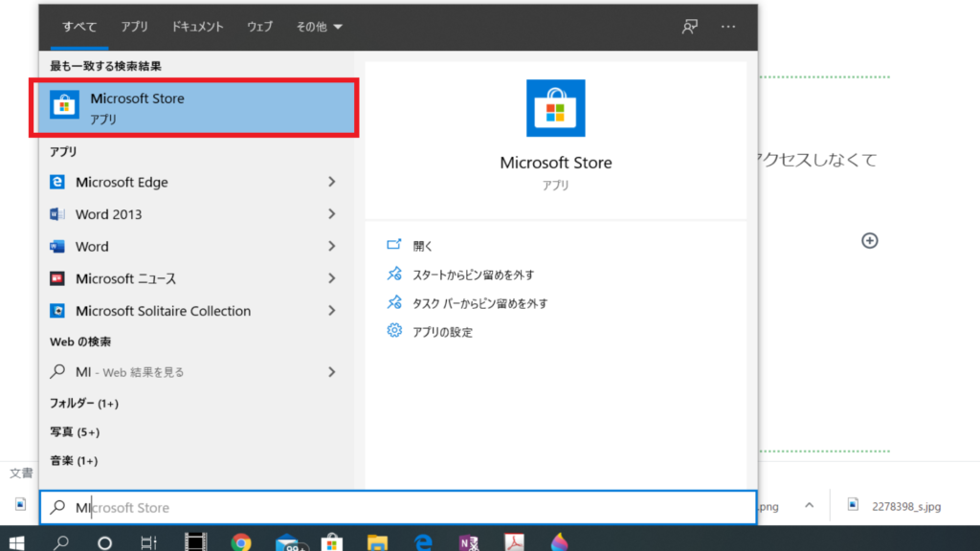
Task: Open File Explorer from the taskbar
Action: click(x=377, y=542)
